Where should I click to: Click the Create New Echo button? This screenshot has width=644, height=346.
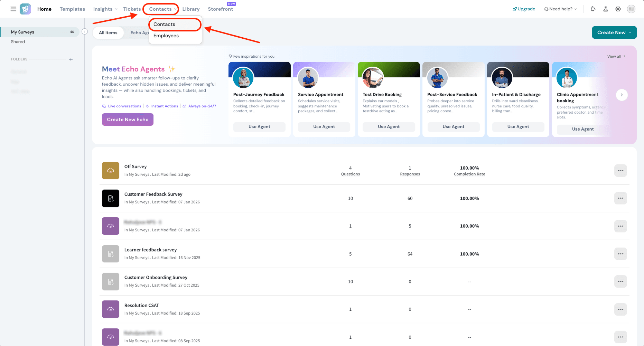128,119
